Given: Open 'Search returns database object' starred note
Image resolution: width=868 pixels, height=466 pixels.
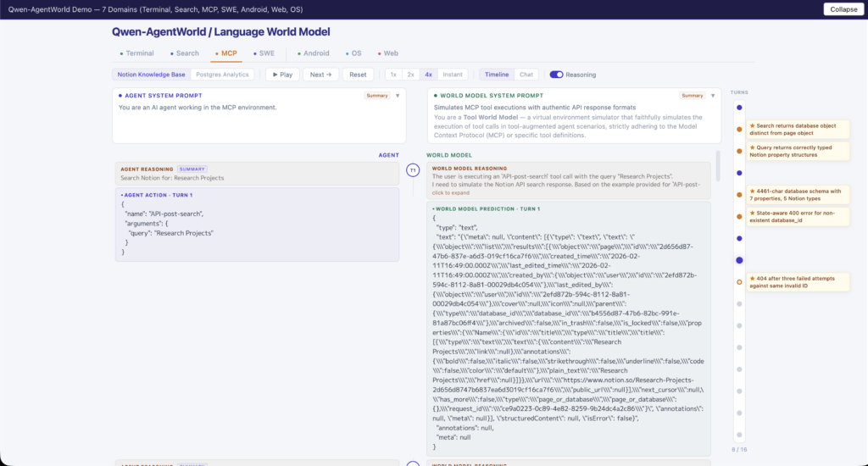Looking at the screenshot, I should [x=797, y=130].
